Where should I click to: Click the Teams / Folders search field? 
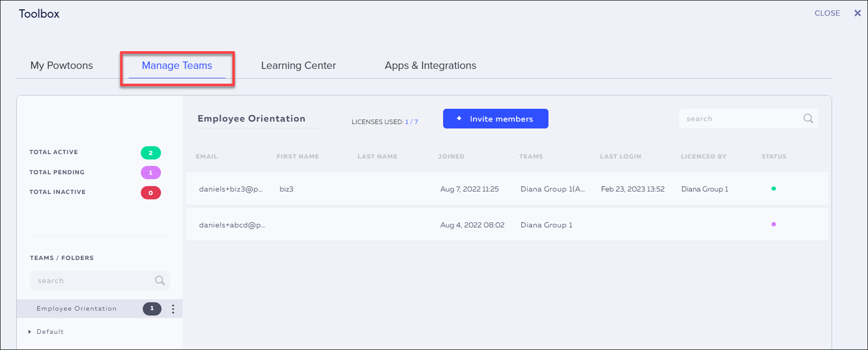[x=100, y=281]
